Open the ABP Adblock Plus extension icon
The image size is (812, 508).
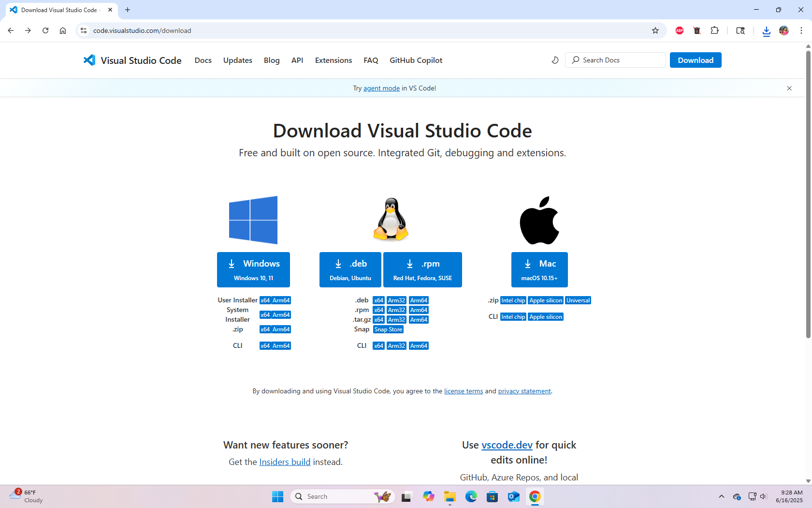(x=680, y=30)
